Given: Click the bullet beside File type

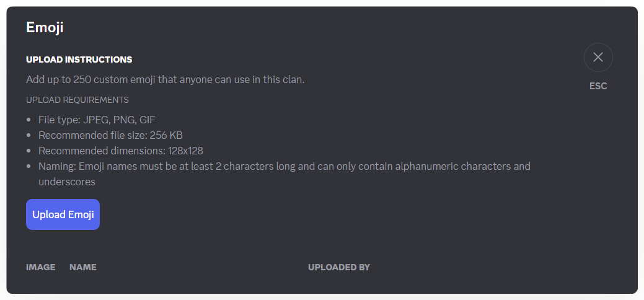Looking at the screenshot, I should pos(29,120).
